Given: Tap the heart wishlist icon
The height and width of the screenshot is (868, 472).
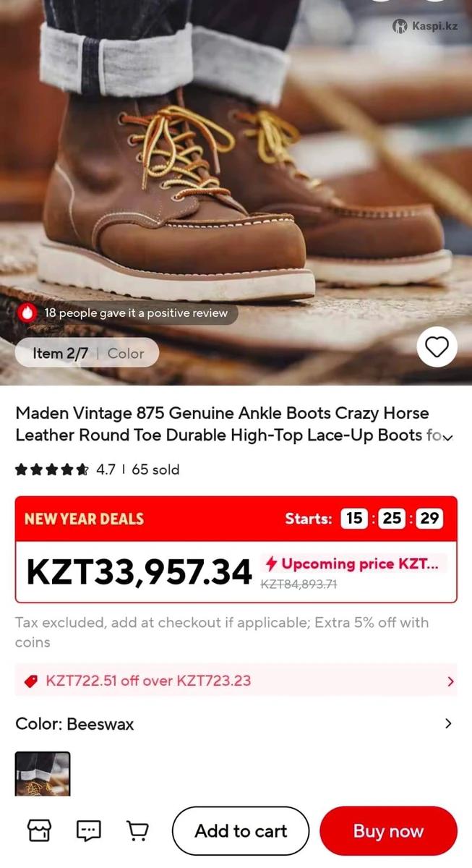Looking at the screenshot, I should tap(437, 347).
